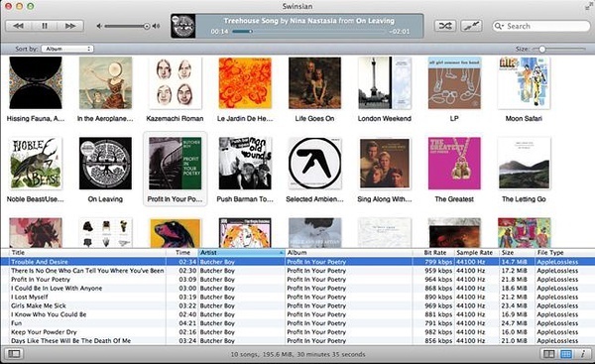This screenshot has width=595, height=364.
Task: Toggle shuffle mode
Action: 445,26
